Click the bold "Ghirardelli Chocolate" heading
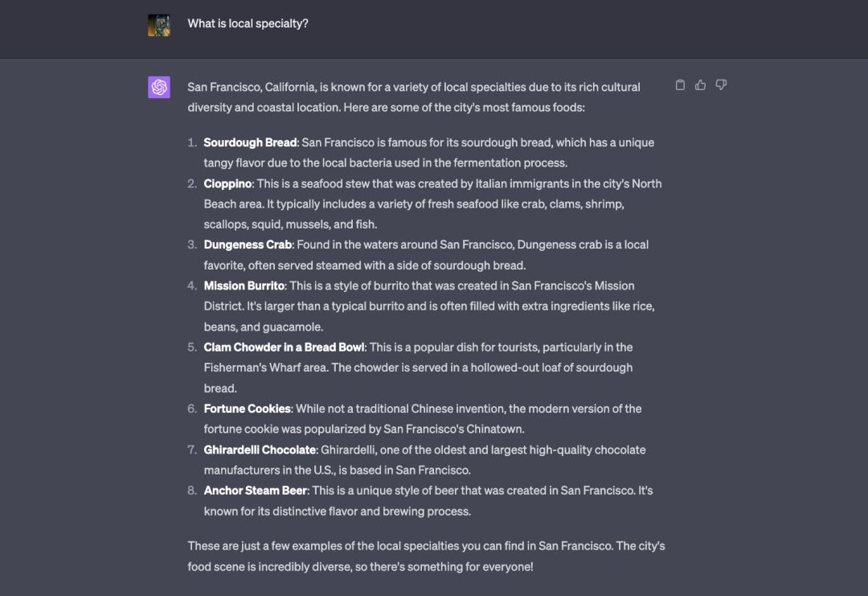 (260, 450)
